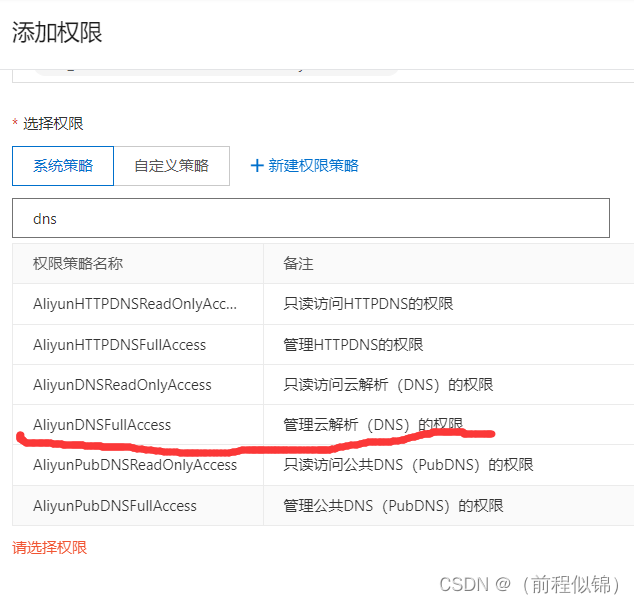634x604 pixels.
Task: Click the note 只读访问云解析（DNS）的权限
Action: click(x=388, y=385)
